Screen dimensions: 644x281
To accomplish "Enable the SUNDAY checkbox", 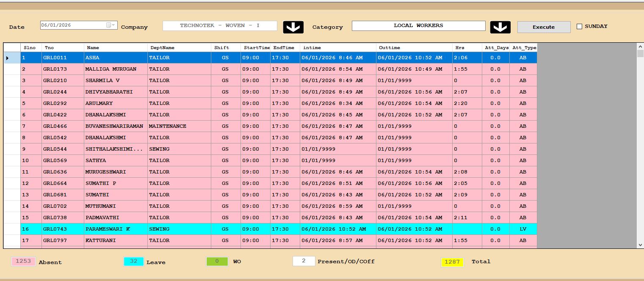I will coord(579,27).
